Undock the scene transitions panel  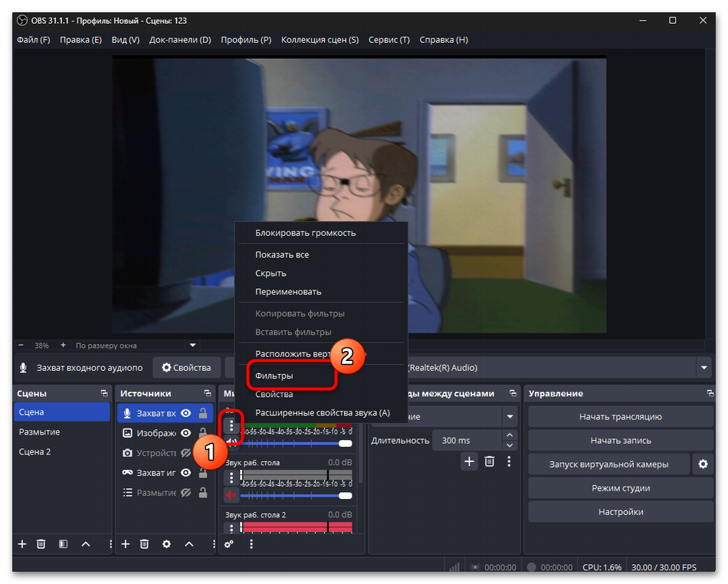tap(513, 393)
